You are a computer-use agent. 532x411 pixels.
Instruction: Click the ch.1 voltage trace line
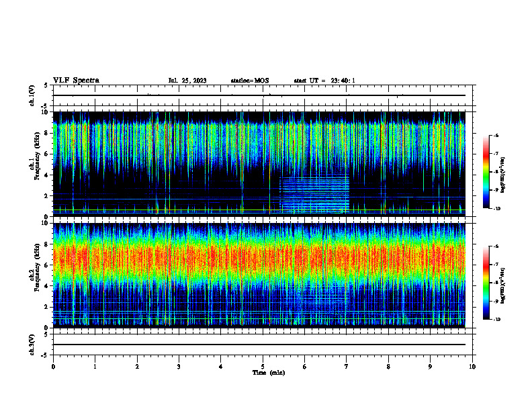(259, 95)
